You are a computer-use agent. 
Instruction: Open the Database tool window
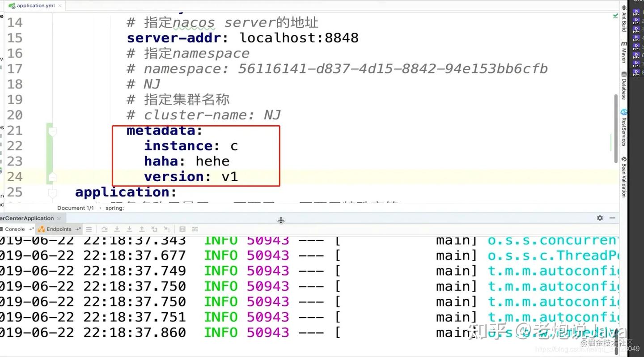(624, 85)
